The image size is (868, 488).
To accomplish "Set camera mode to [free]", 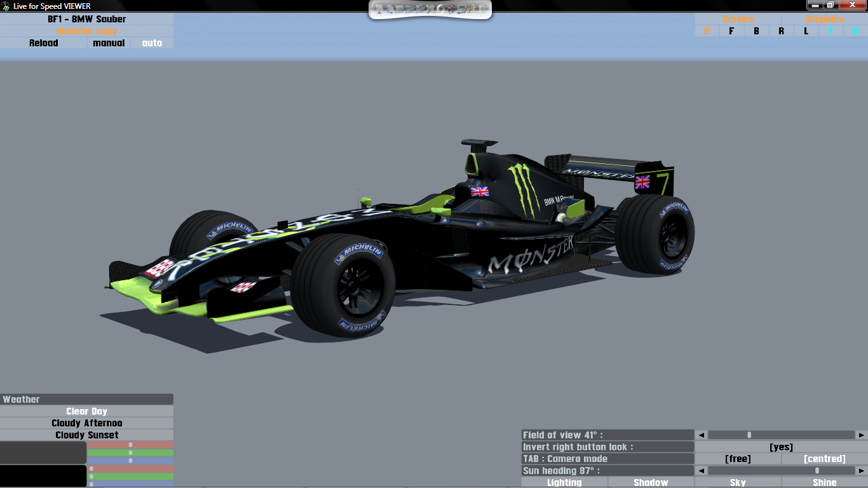I will 738,459.
